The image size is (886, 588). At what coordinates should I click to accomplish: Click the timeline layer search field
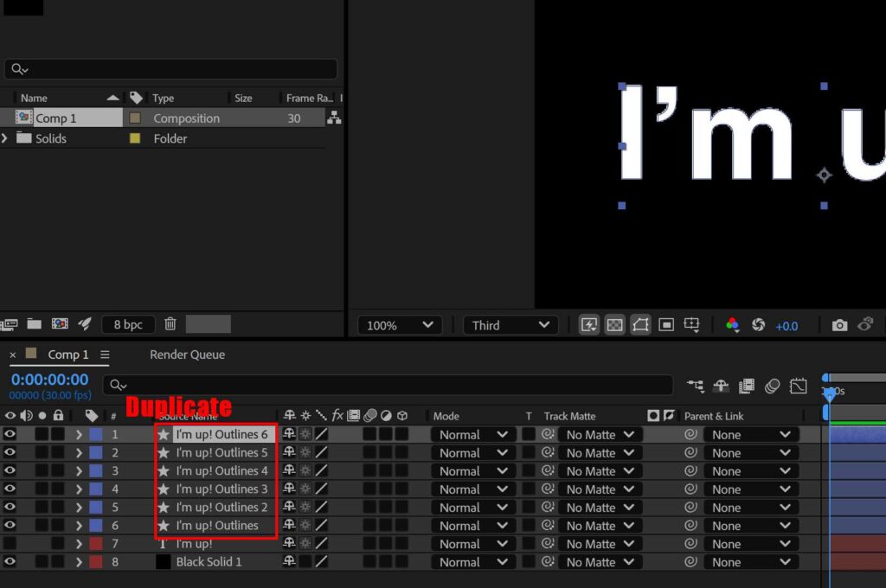point(388,385)
